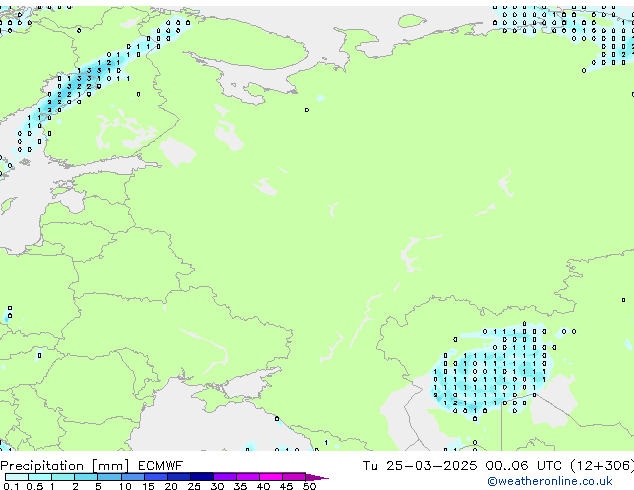Viewport: 634px width, 490px height.
Task: Click the 25–30 mm dark blue swatch
Action: (202, 477)
